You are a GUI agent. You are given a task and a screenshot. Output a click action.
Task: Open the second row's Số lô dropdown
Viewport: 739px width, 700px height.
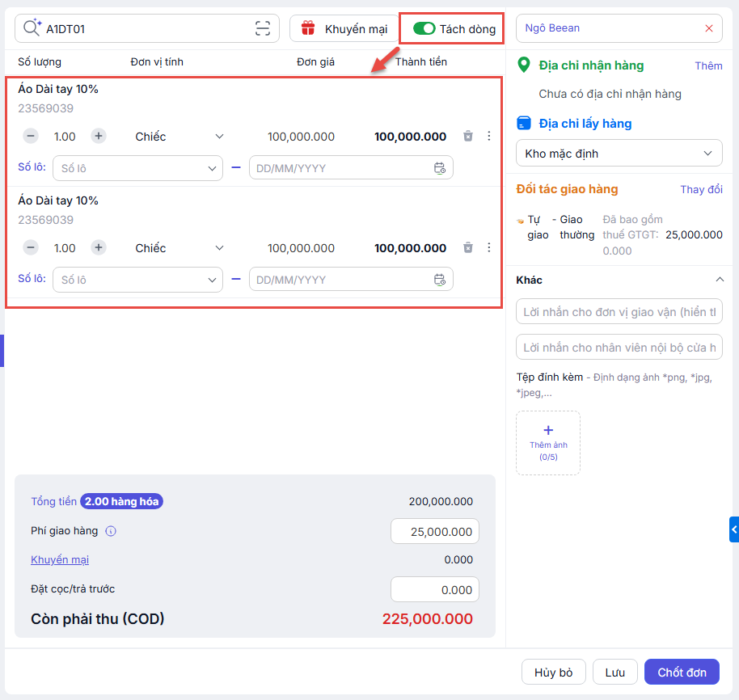137,280
